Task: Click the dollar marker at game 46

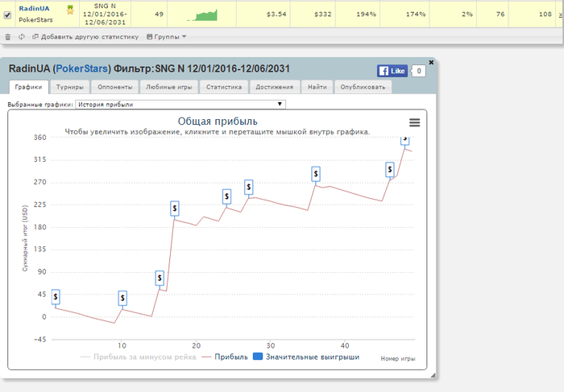Action: (389, 169)
